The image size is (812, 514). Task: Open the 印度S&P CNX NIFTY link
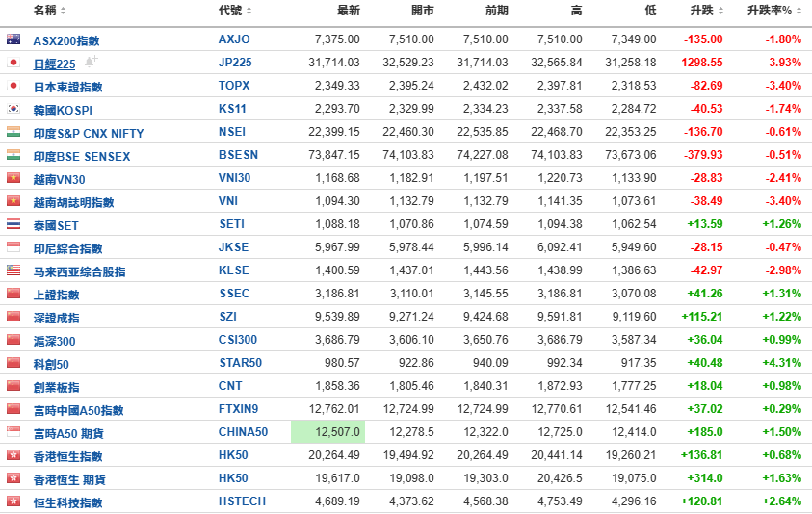tap(89, 134)
